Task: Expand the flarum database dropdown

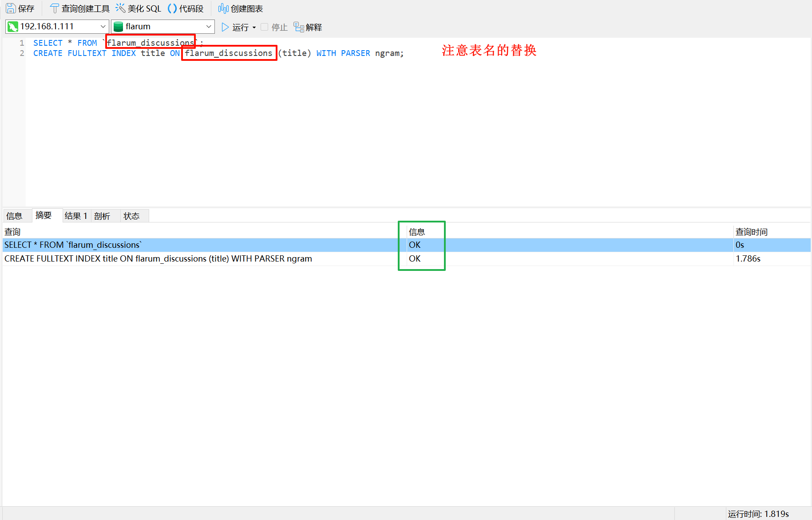Action: point(209,27)
